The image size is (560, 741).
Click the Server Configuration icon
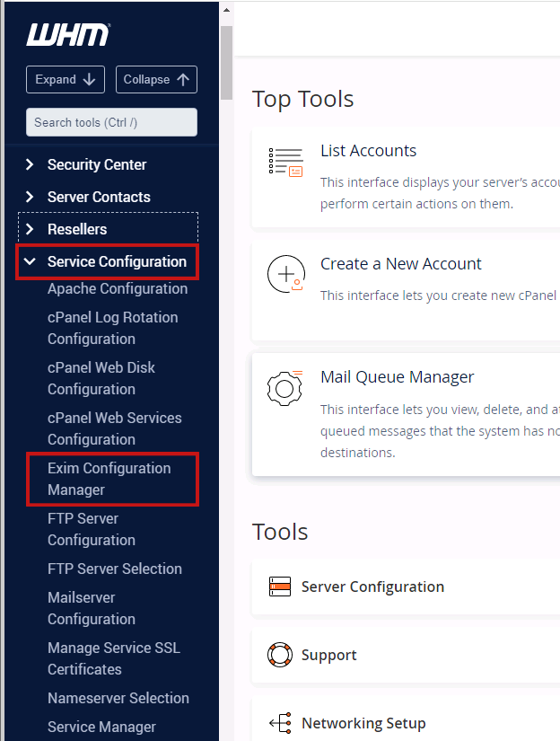279,587
